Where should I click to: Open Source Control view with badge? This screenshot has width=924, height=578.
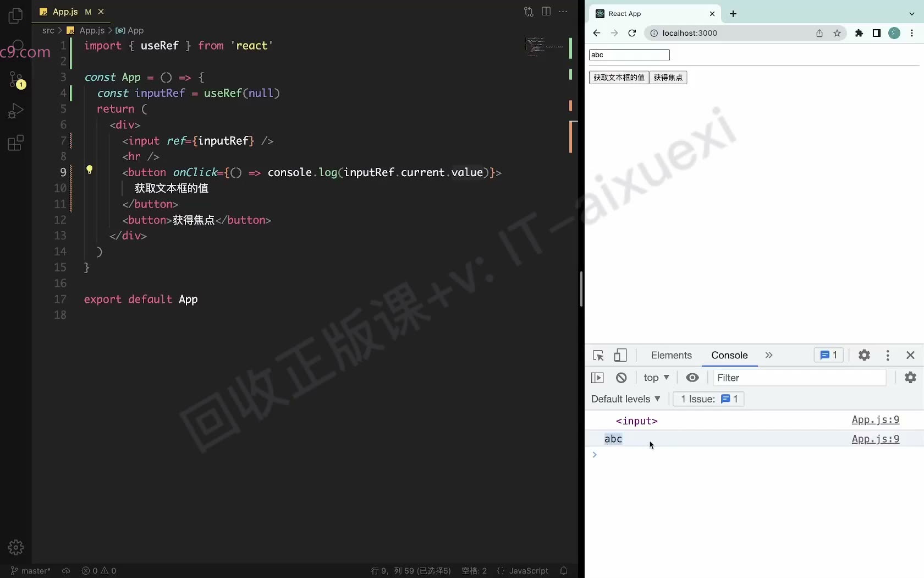coord(16,80)
